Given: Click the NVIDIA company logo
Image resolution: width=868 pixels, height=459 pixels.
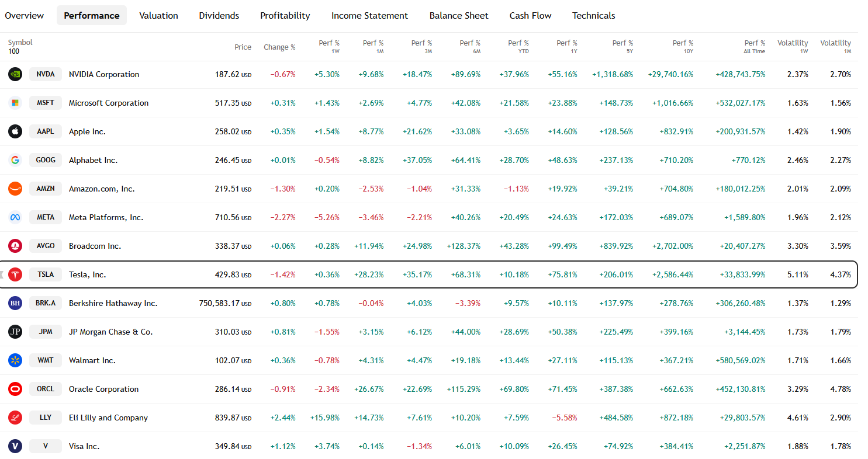Looking at the screenshot, I should pyautogui.click(x=15, y=74).
